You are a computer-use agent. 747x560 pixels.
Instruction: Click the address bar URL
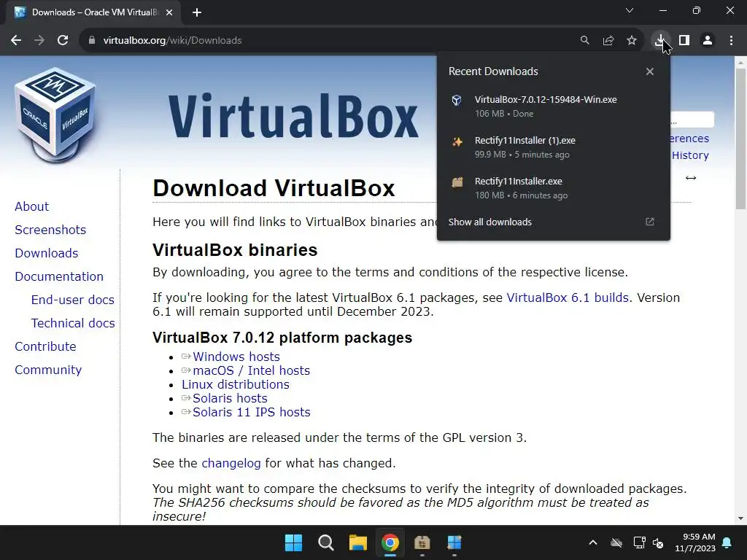tap(172, 41)
